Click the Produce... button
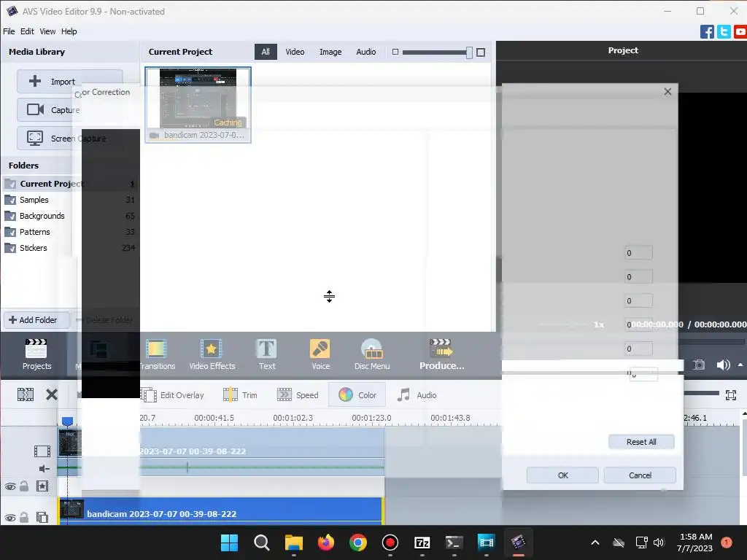The width and height of the screenshot is (747, 560). click(x=441, y=355)
